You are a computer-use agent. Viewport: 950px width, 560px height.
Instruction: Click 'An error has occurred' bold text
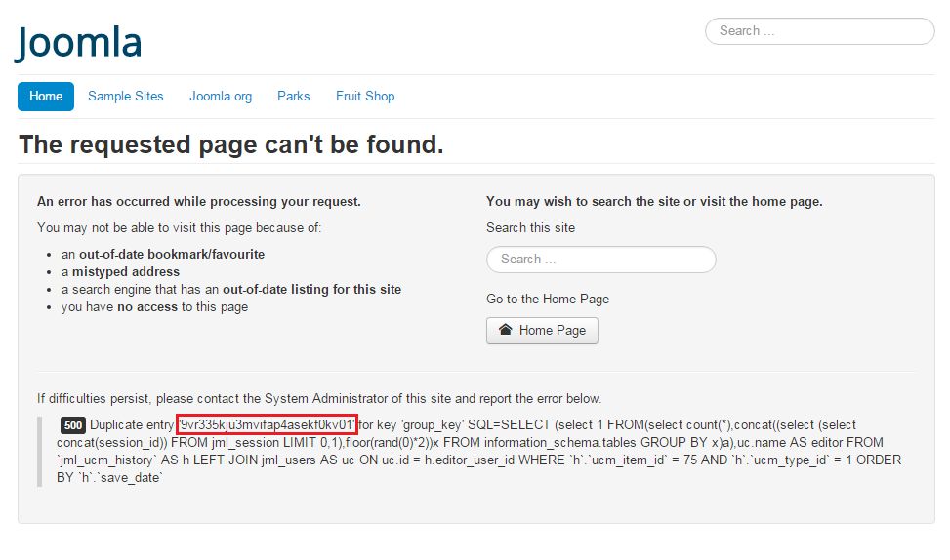point(199,202)
